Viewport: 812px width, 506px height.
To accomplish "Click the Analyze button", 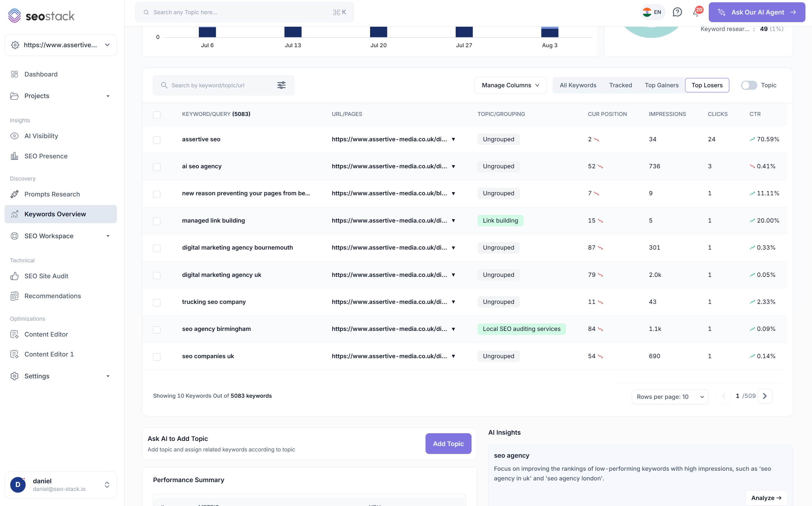I will 766,498.
